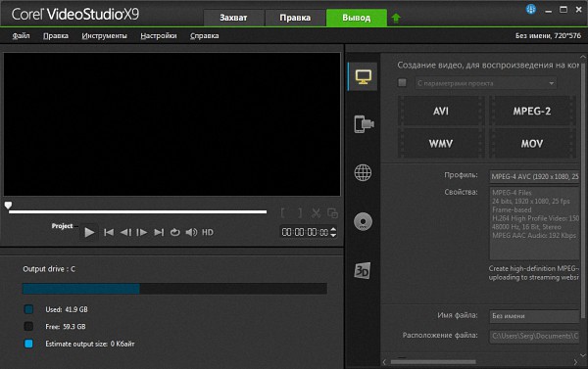
Task: Toggle Project playback mode label
Action: coord(63,226)
